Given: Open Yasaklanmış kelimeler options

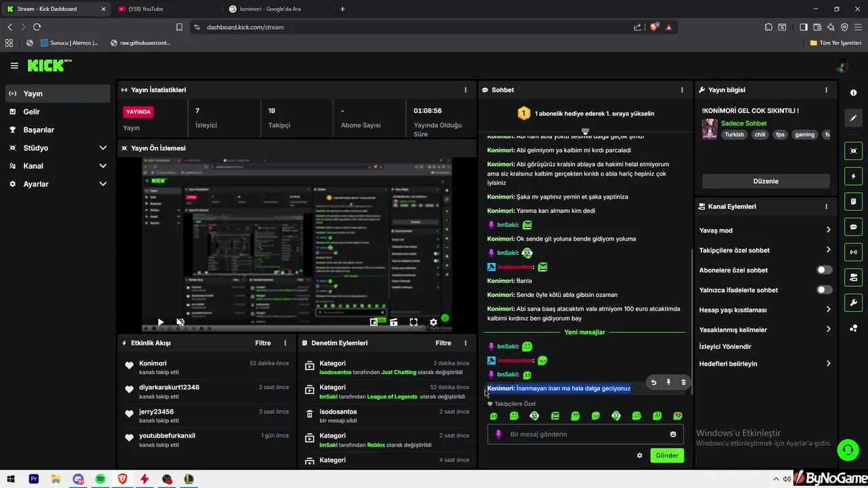Looking at the screenshot, I should [765, 329].
